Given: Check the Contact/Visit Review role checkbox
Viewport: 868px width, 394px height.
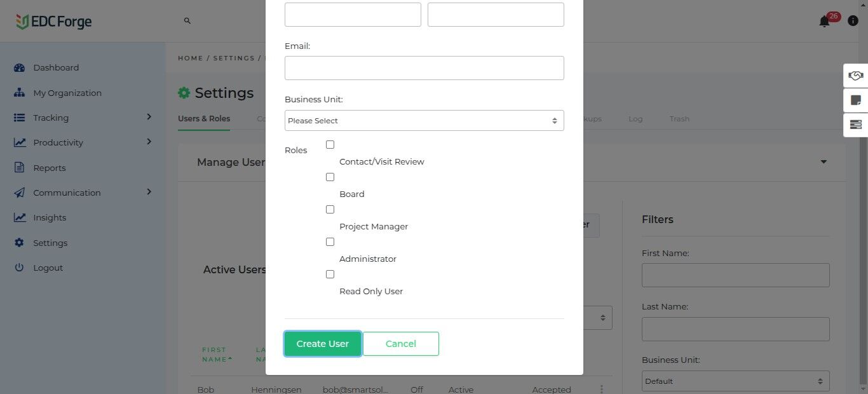Looking at the screenshot, I should click(x=330, y=145).
